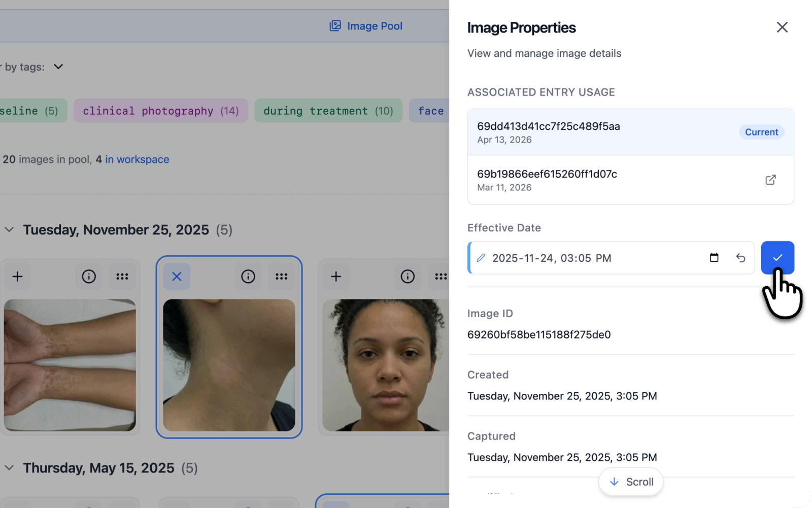Filter by clinical photography tag

pos(160,111)
